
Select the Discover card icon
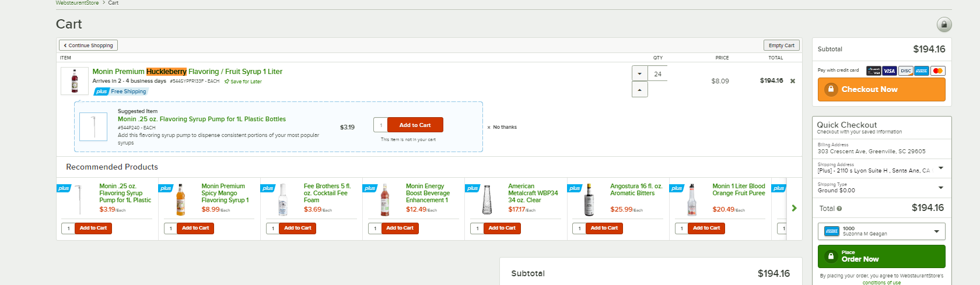point(905,71)
